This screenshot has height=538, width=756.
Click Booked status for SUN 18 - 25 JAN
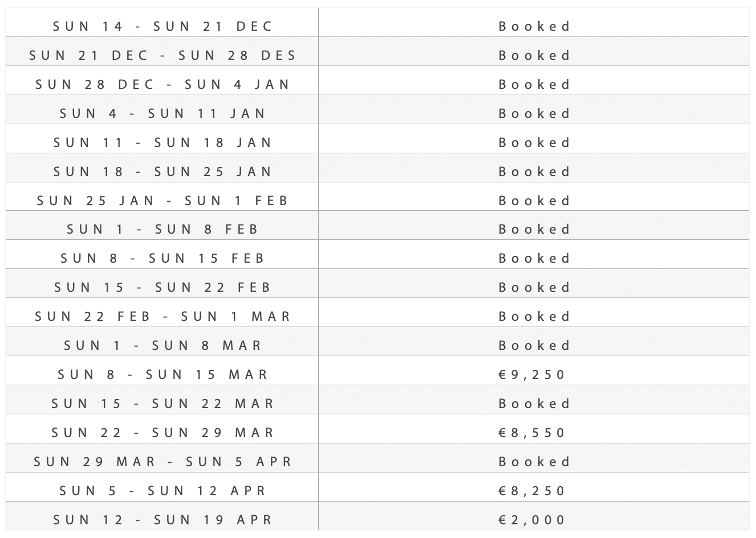click(x=534, y=172)
